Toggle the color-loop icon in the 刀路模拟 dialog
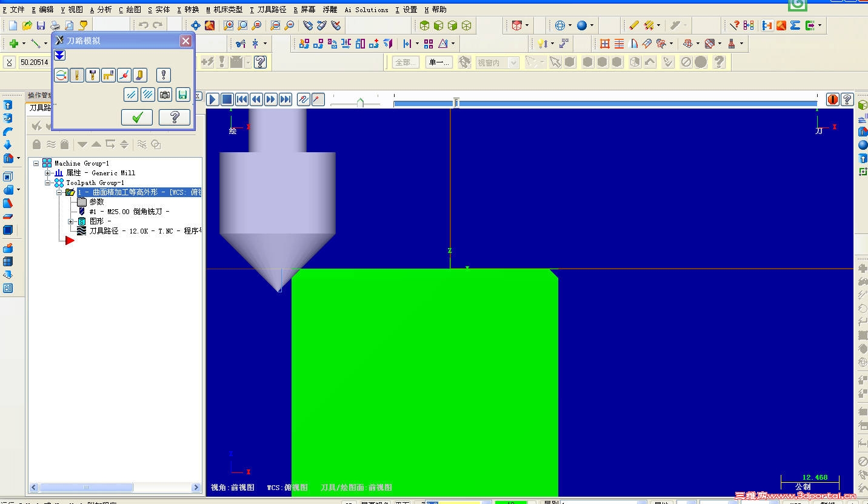The image size is (868, 504). (x=61, y=75)
